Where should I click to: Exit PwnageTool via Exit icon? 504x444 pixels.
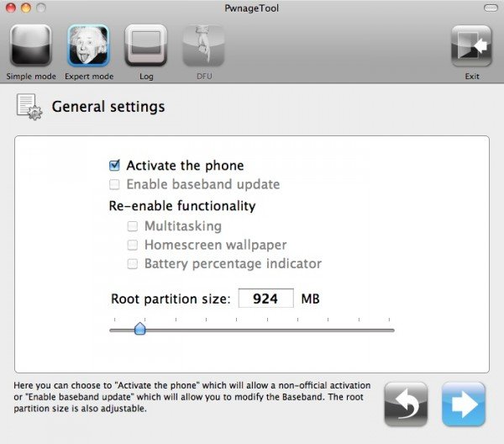click(471, 45)
